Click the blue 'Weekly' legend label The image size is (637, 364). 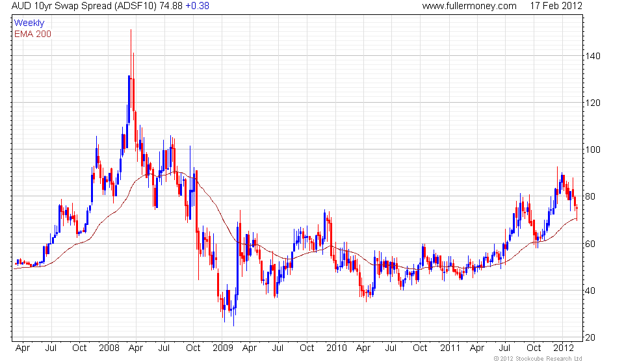(29, 23)
